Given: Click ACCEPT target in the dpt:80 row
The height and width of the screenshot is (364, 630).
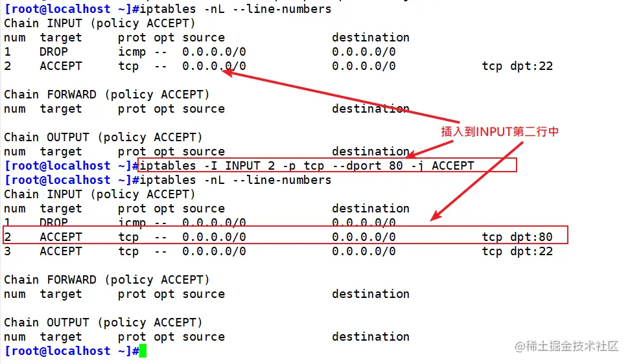Looking at the screenshot, I should pos(61,237).
